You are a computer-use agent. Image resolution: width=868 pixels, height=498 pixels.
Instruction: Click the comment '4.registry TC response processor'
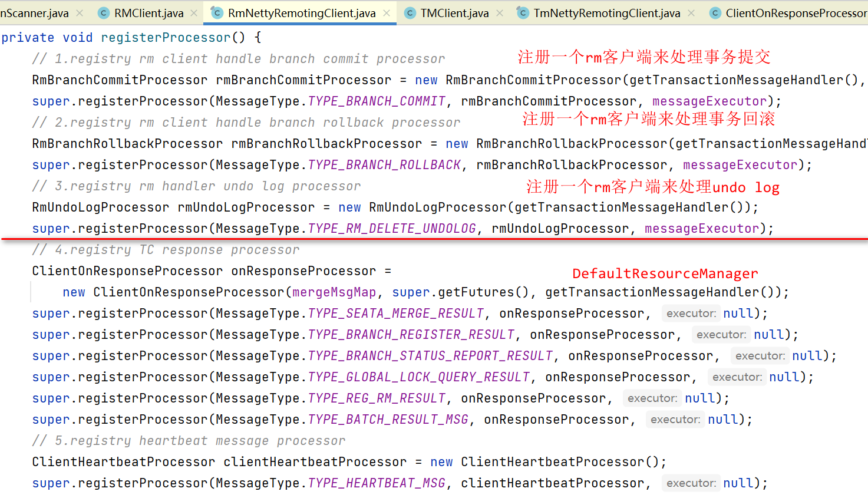click(x=166, y=250)
